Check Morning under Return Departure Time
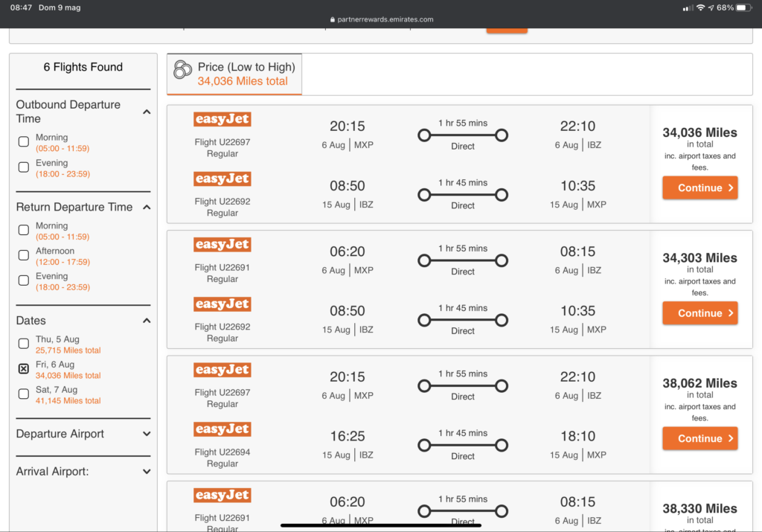 point(23,230)
